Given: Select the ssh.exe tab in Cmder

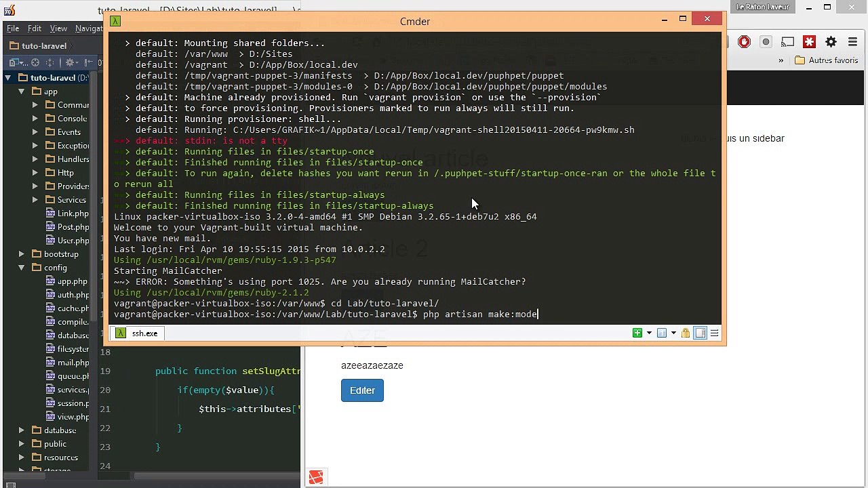Looking at the screenshot, I should [x=137, y=333].
